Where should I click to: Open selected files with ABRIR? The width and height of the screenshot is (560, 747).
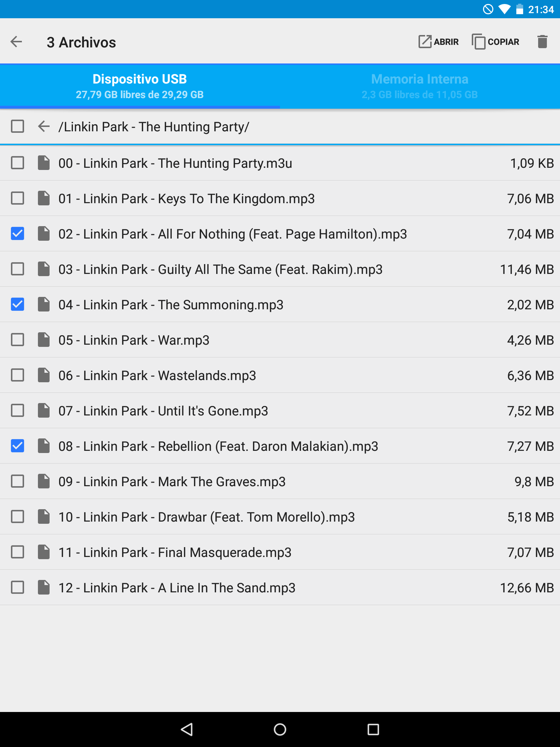(x=439, y=42)
